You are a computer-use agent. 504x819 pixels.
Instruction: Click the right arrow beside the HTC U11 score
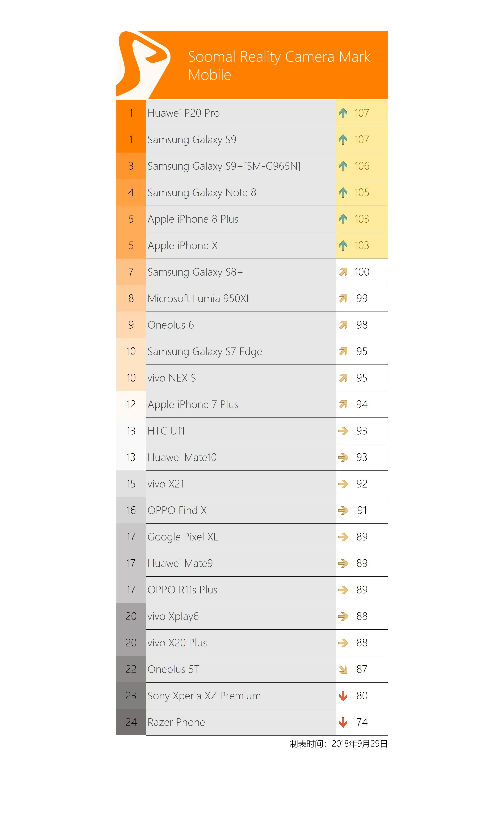click(x=343, y=431)
